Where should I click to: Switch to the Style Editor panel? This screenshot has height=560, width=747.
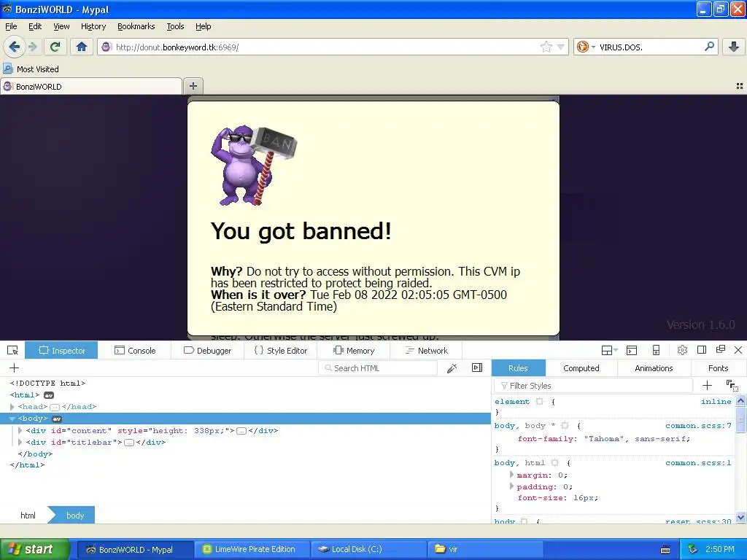click(281, 351)
